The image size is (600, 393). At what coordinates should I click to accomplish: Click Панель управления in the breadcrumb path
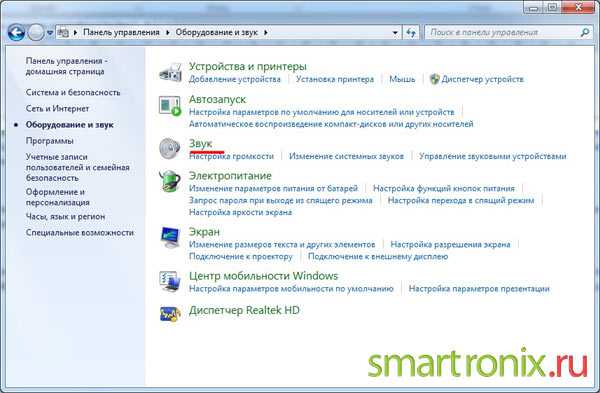121,33
